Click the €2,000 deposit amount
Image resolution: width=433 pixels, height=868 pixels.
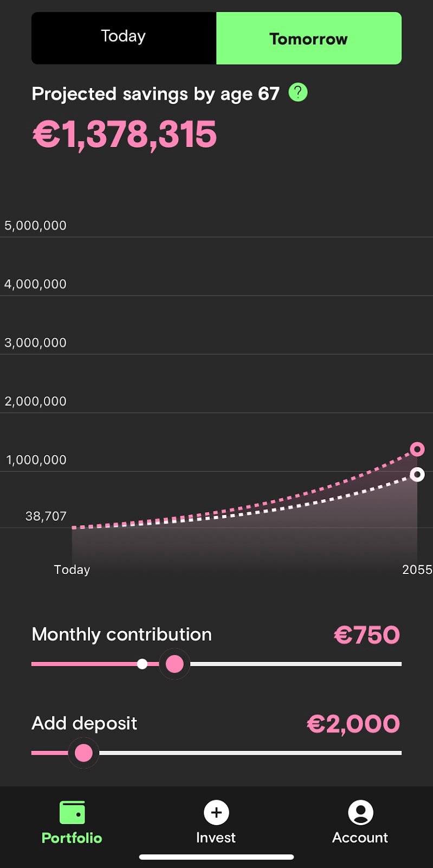(x=353, y=724)
